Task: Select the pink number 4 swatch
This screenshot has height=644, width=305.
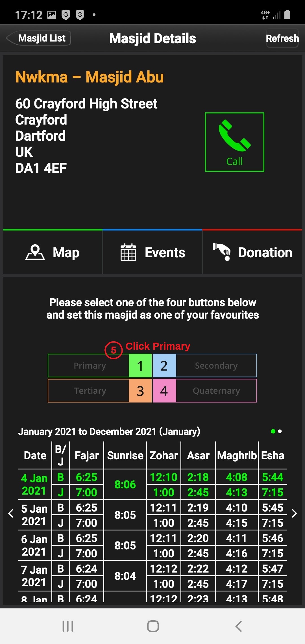Action: [164, 391]
